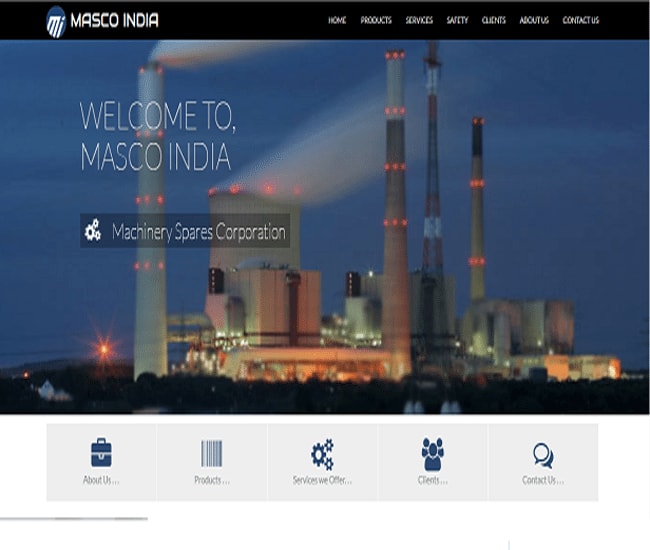Click the gears icon beside Machinery Spares Corporation

click(x=93, y=230)
